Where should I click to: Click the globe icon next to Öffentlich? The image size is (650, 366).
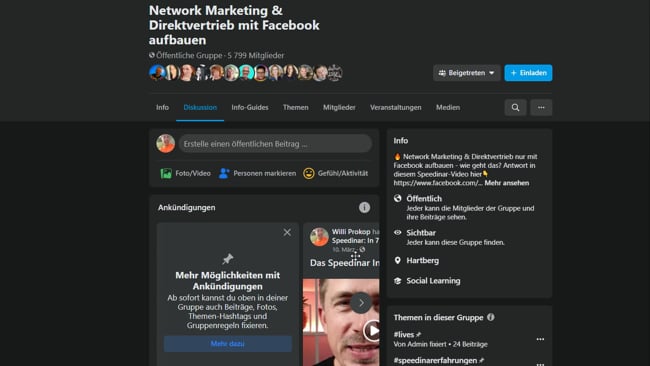coord(398,198)
